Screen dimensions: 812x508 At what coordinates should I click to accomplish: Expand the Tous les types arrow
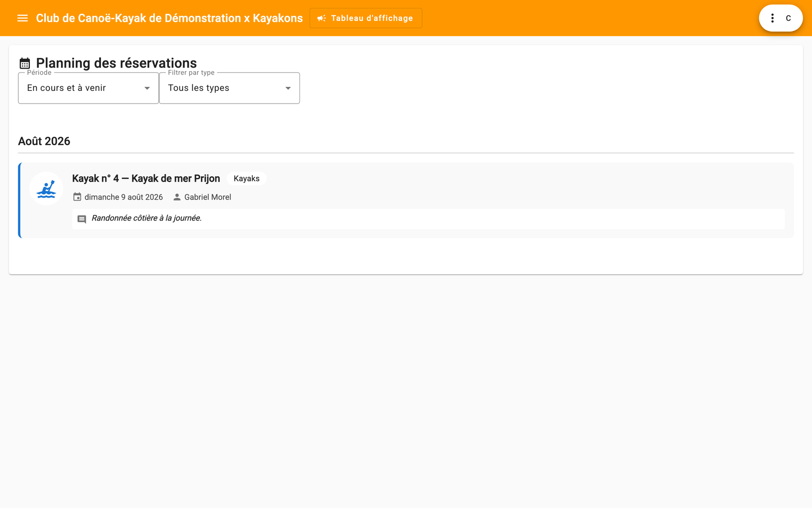tap(288, 88)
